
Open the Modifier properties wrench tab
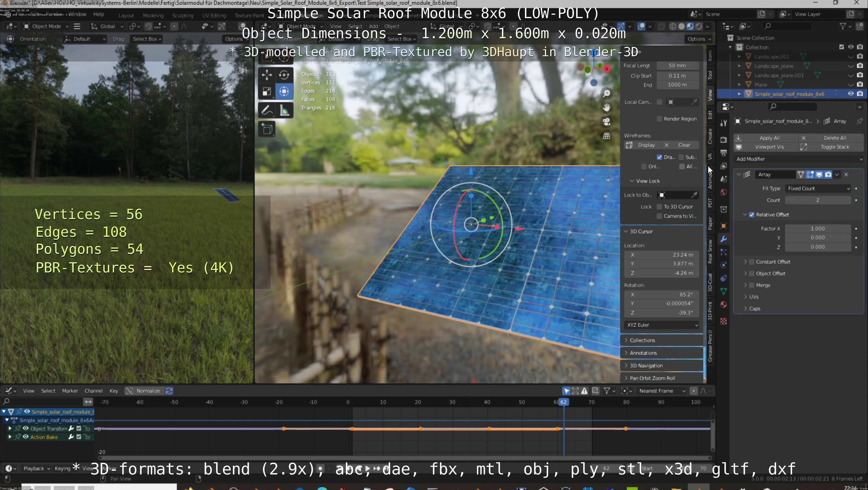(x=724, y=239)
